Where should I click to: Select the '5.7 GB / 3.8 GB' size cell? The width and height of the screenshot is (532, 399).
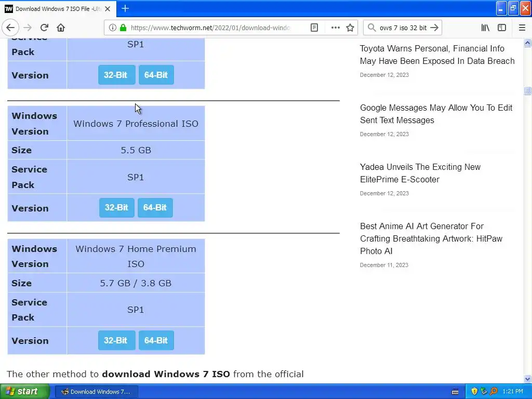[x=136, y=283]
